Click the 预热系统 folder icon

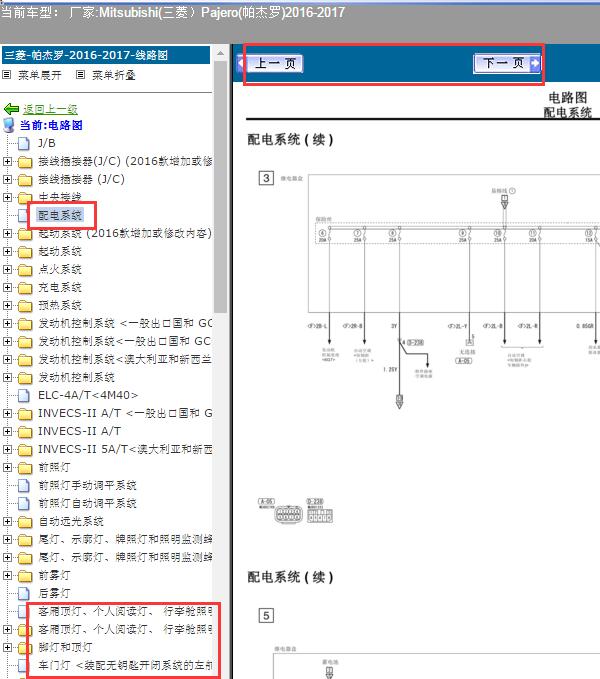pyautogui.click(x=25, y=306)
